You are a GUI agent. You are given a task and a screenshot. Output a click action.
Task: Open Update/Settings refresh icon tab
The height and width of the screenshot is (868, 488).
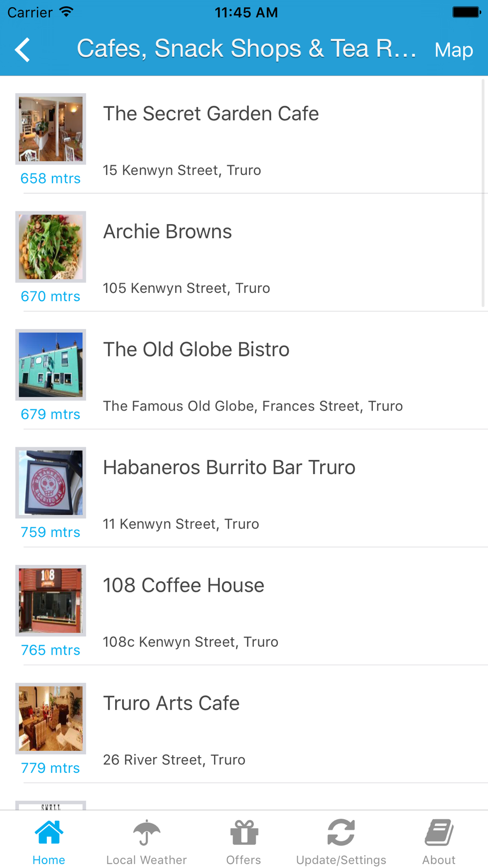(x=341, y=842)
